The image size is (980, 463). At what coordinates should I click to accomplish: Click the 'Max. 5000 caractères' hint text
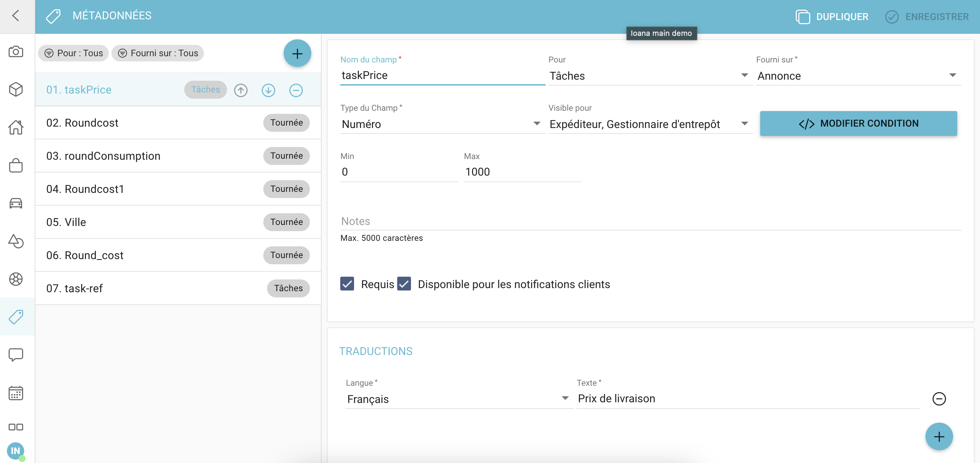click(x=382, y=238)
